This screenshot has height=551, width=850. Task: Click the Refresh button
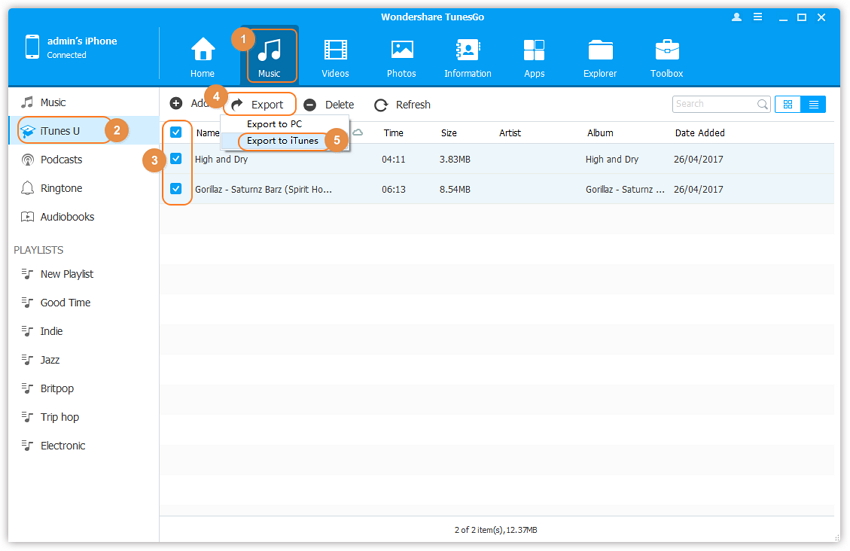click(402, 104)
